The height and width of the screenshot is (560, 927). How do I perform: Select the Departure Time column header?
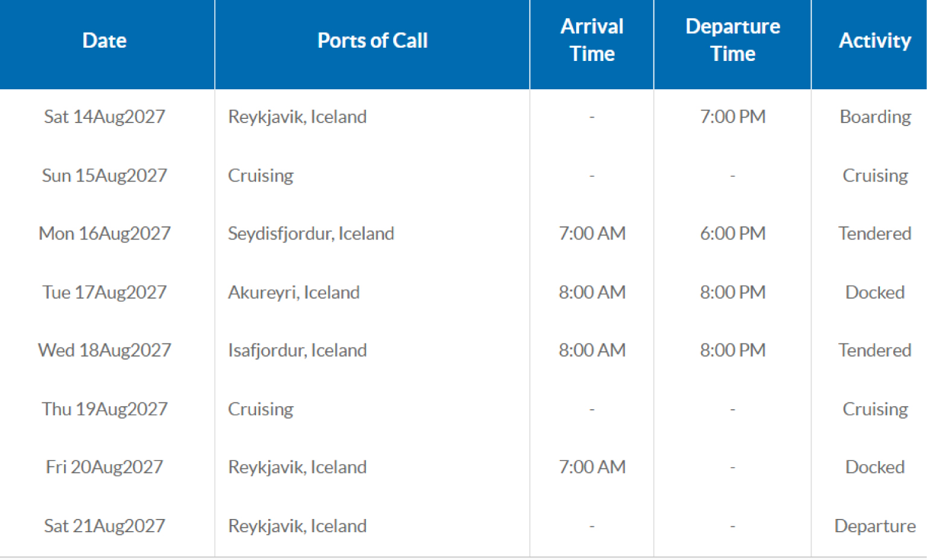733,40
